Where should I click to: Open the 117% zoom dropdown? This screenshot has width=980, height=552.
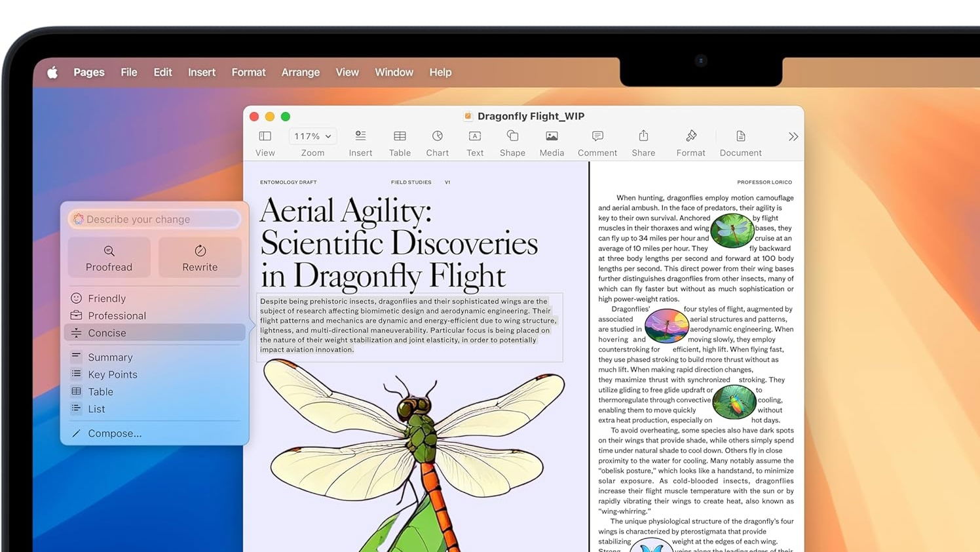pyautogui.click(x=312, y=136)
